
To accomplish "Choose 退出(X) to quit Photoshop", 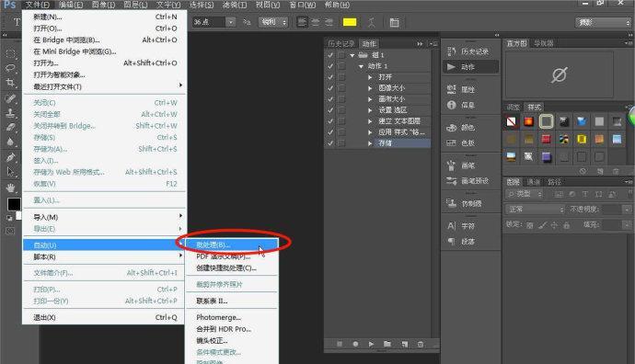I will pyautogui.click(x=105, y=317).
